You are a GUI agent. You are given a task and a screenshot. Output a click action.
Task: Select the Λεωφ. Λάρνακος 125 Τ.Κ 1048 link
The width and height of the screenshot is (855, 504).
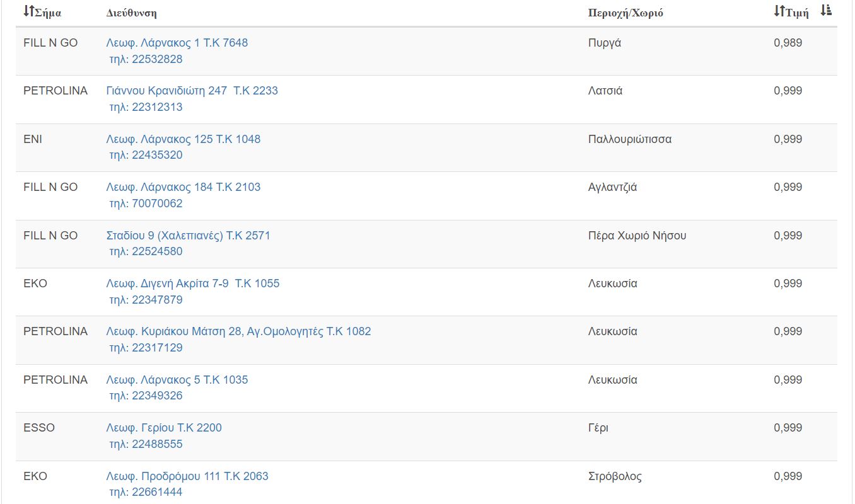pos(183,139)
